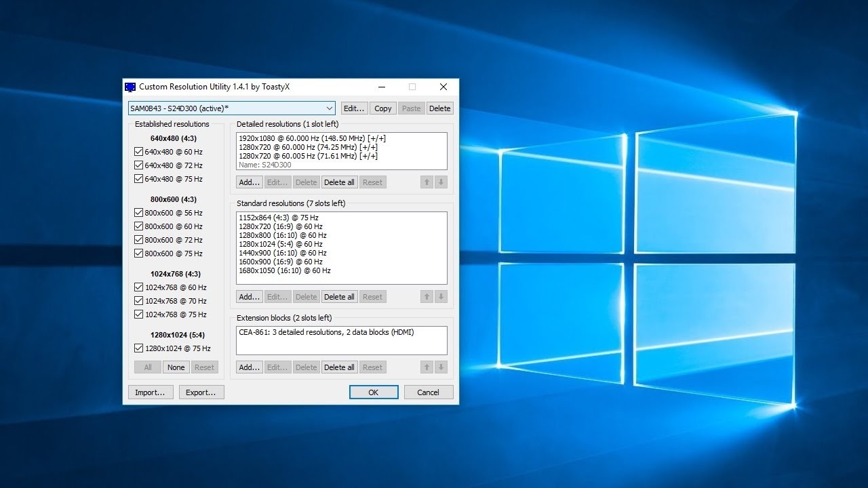Toggle the 800x600 @ 56 Hz checkbox

tap(139, 213)
